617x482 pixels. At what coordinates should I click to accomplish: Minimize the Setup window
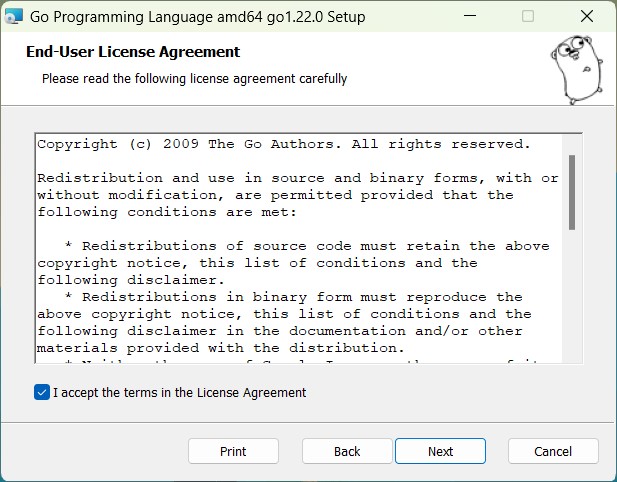(470, 16)
